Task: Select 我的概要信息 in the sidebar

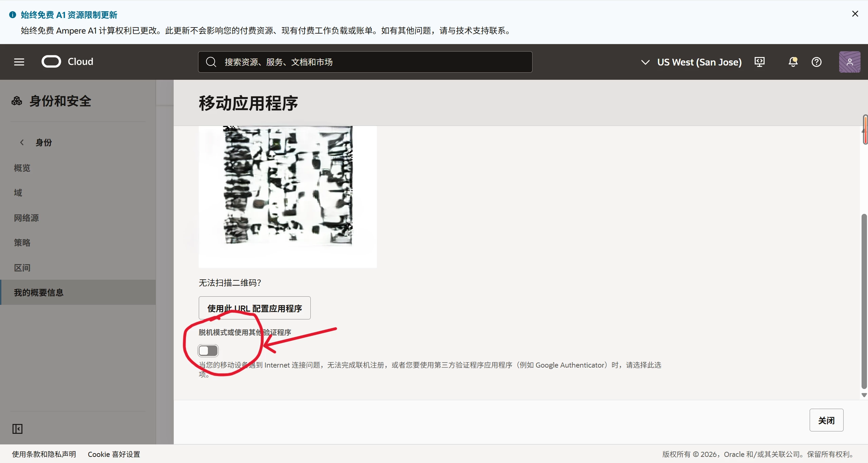Action: pyautogui.click(x=78, y=292)
